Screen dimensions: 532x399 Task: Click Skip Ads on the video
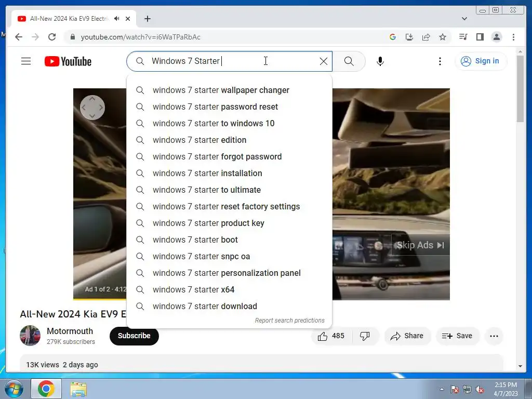point(420,245)
